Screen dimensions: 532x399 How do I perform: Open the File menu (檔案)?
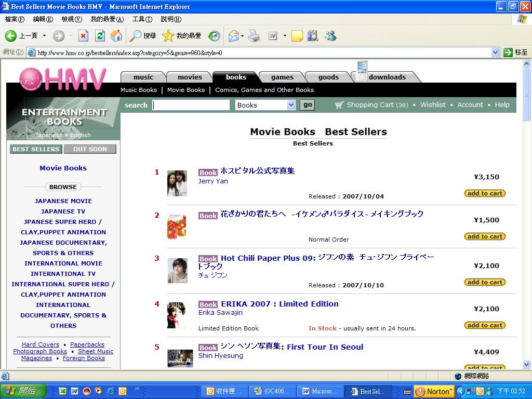(15, 19)
